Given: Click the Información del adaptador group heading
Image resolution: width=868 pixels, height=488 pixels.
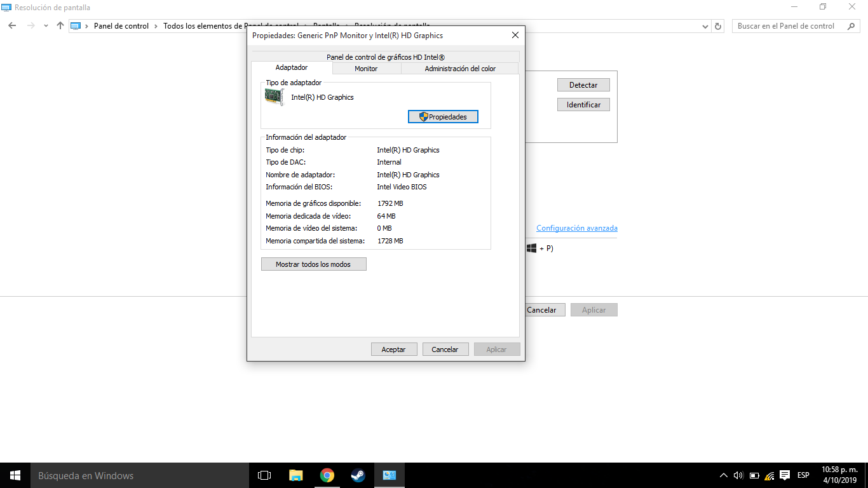Looking at the screenshot, I should point(306,137).
